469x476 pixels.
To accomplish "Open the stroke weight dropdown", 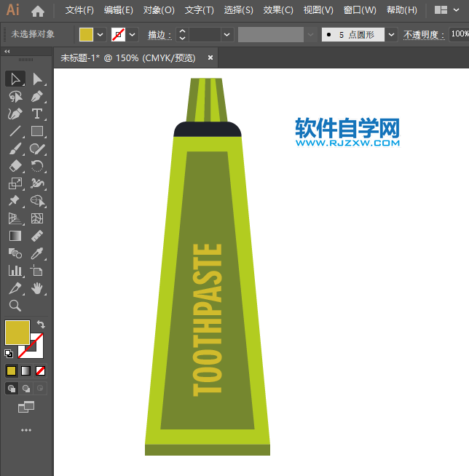I will (227, 35).
